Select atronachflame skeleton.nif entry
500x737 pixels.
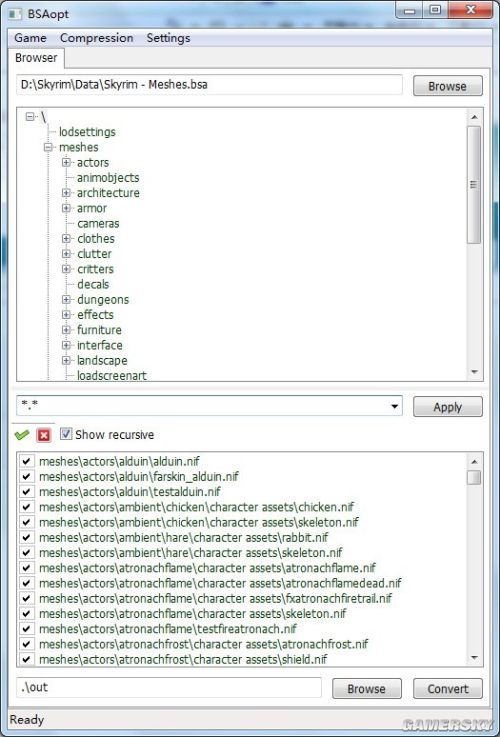tap(193, 613)
